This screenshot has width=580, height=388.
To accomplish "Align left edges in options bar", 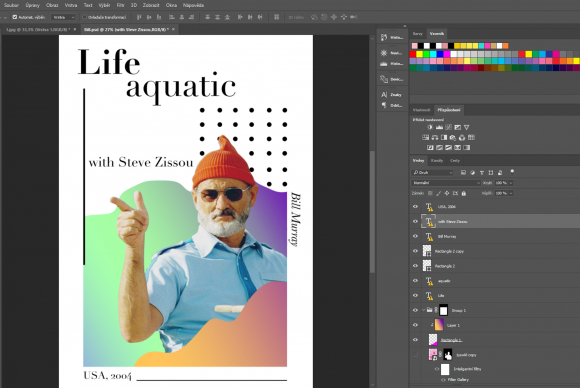I will [x=171, y=17].
